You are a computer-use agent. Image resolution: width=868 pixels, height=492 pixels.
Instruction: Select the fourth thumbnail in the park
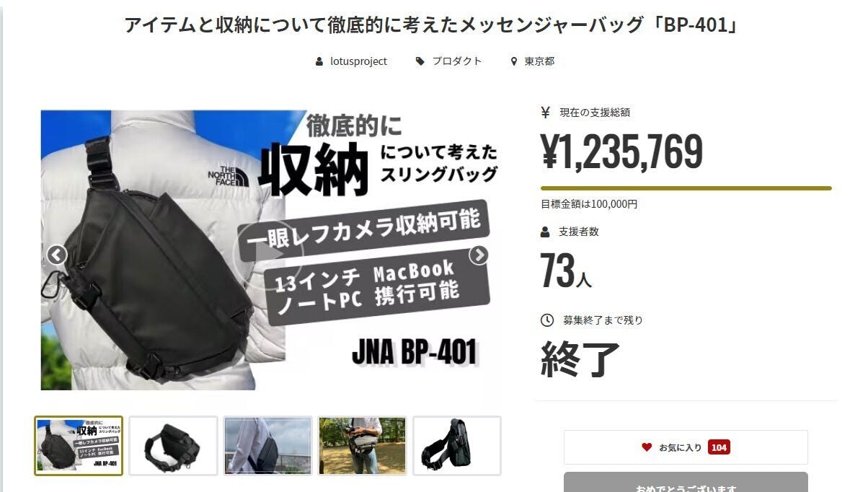[362, 446]
